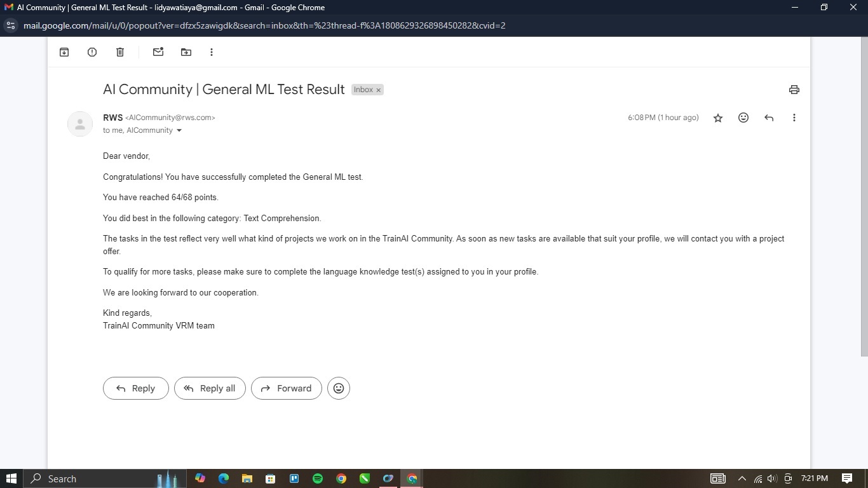Click the reply arrow icon in the message header

point(769,118)
